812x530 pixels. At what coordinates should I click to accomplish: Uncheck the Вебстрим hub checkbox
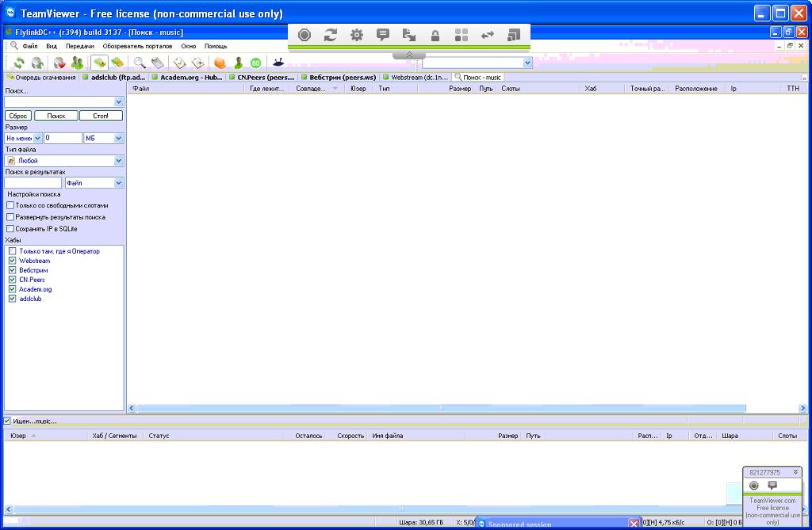click(x=13, y=270)
